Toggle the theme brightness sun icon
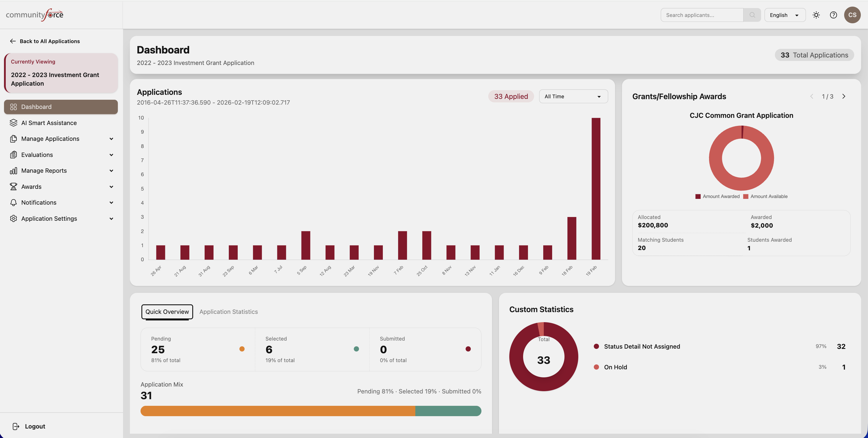Image resolution: width=868 pixels, height=438 pixels. click(817, 15)
